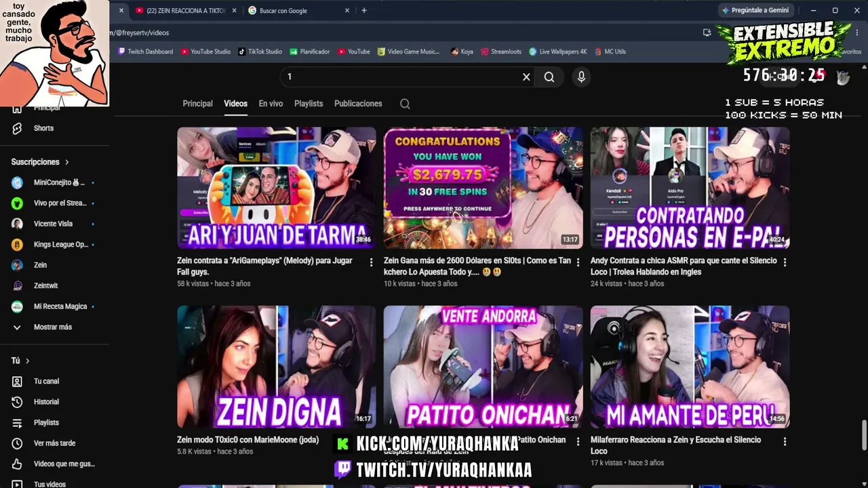Clear the YouTube search box text

pyautogui.click(x=526, y=77)
